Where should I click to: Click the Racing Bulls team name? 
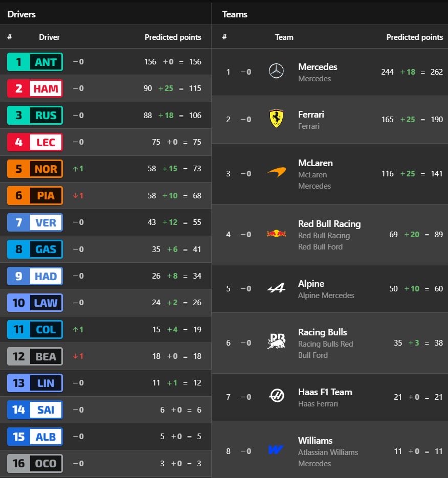(322, 332)
